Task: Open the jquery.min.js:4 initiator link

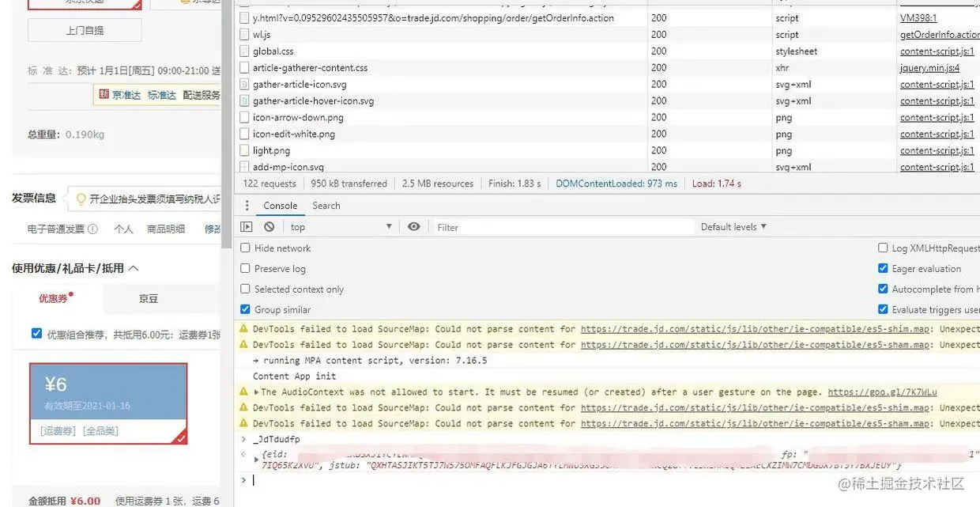Action: pos(929,68)
